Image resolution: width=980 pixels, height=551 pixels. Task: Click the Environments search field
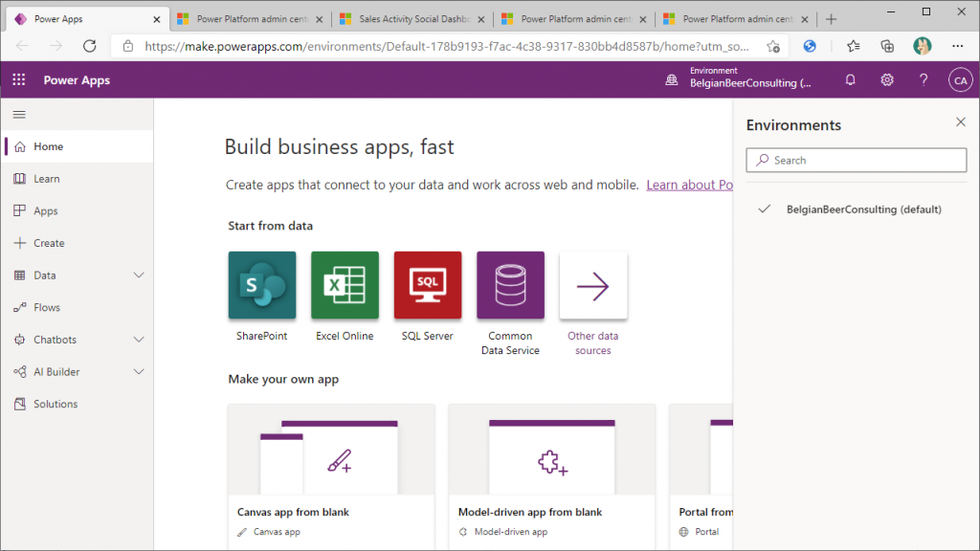857,160
